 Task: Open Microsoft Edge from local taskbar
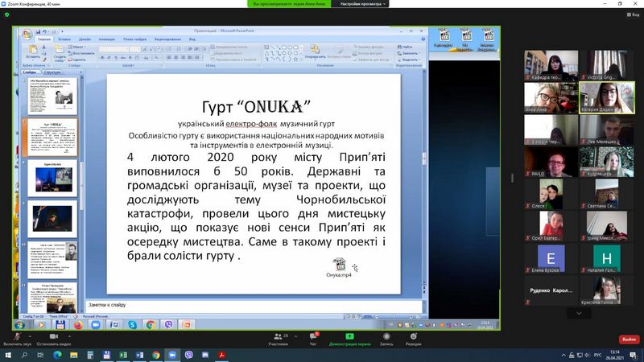click(x=57, y=356)
